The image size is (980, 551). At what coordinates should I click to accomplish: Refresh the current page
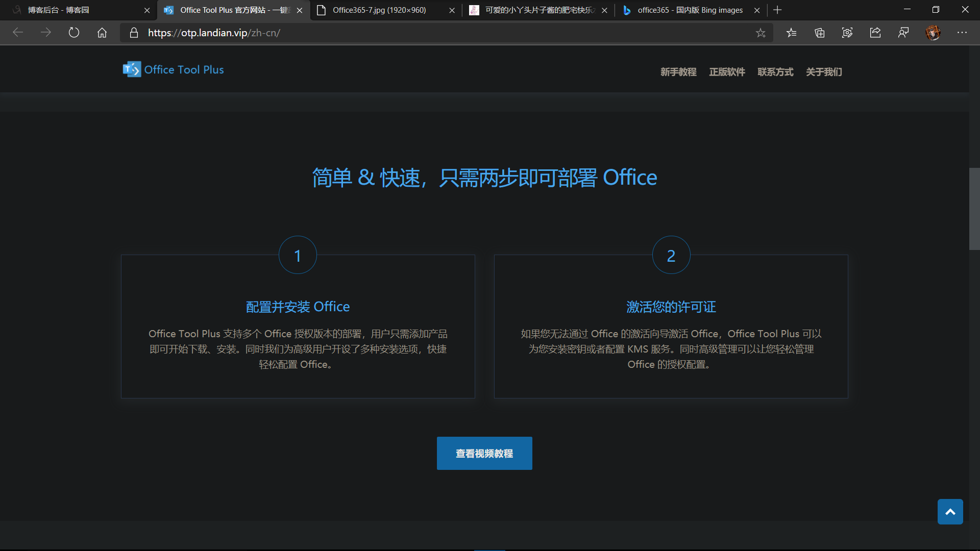[x=74, y=33]
